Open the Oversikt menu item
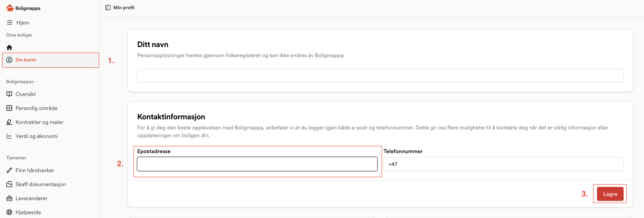This screenshot has width=644, height=218. (25, 94)
